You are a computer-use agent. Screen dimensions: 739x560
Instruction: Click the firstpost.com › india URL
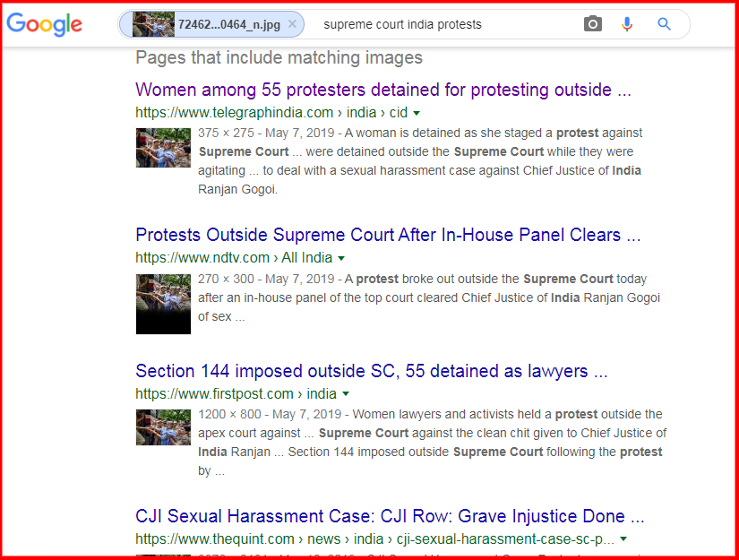click(236, 393)
